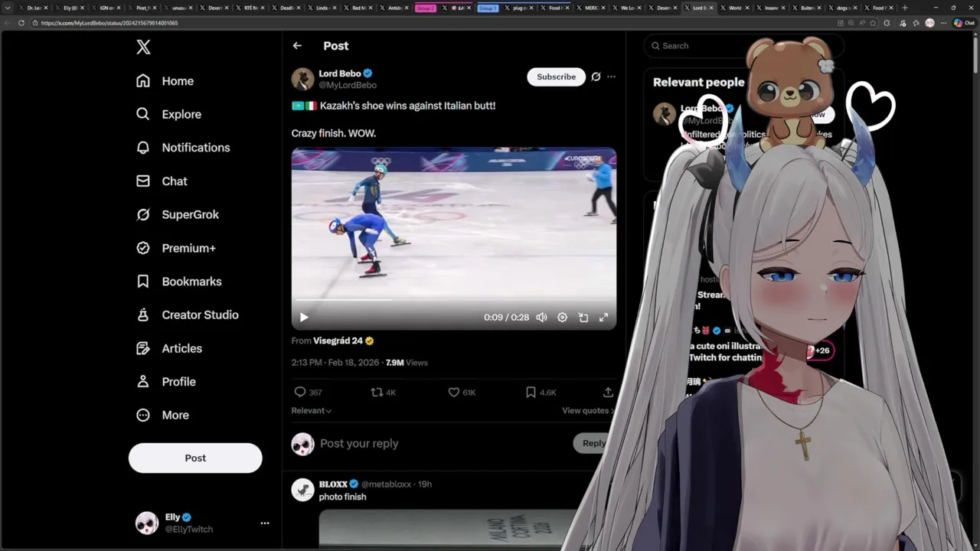Open Notifications from the sidebar

coord(182,148)
